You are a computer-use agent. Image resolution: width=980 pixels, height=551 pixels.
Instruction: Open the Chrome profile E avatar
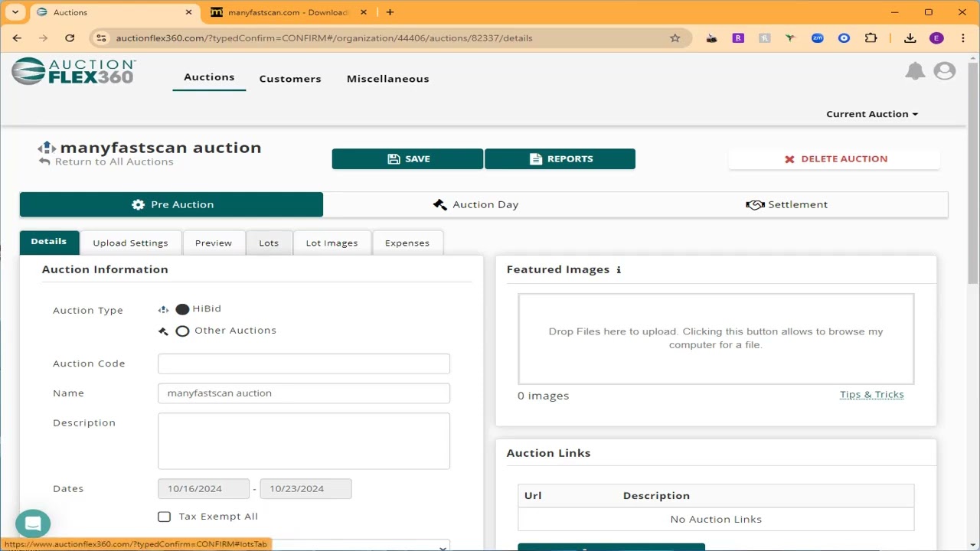coord(936,38)
